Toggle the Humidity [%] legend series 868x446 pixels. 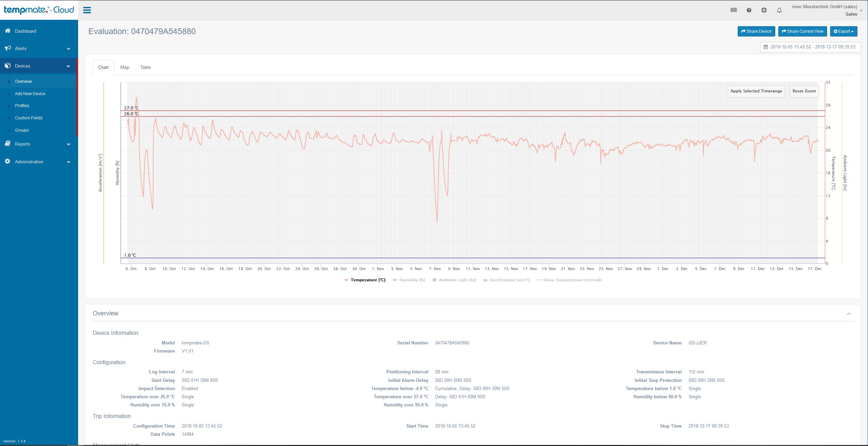click(x=409, y=280)
